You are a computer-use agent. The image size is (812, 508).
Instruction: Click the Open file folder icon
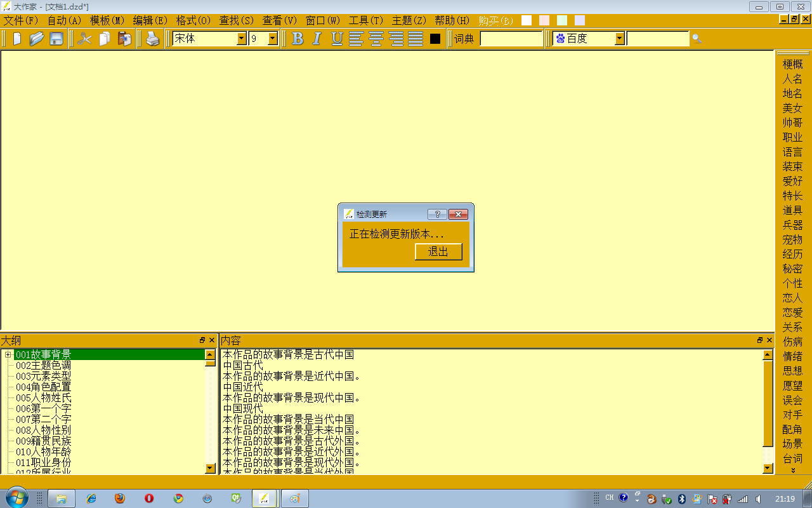pyautogui.click(x=36, y=39)
